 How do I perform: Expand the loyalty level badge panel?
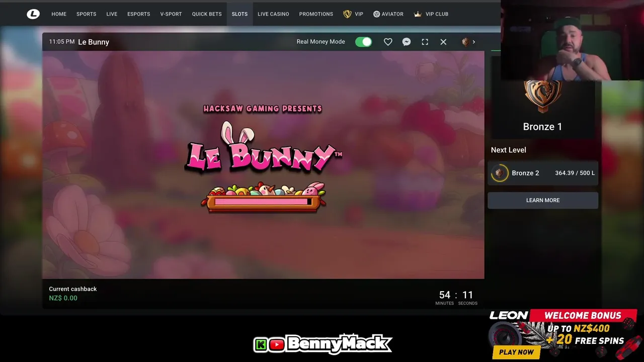pos(468,42)
